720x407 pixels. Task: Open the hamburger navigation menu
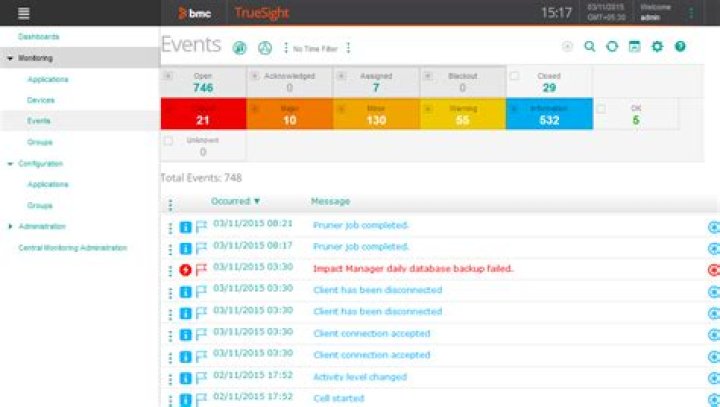pyautogui.click(x=23, y=13)
